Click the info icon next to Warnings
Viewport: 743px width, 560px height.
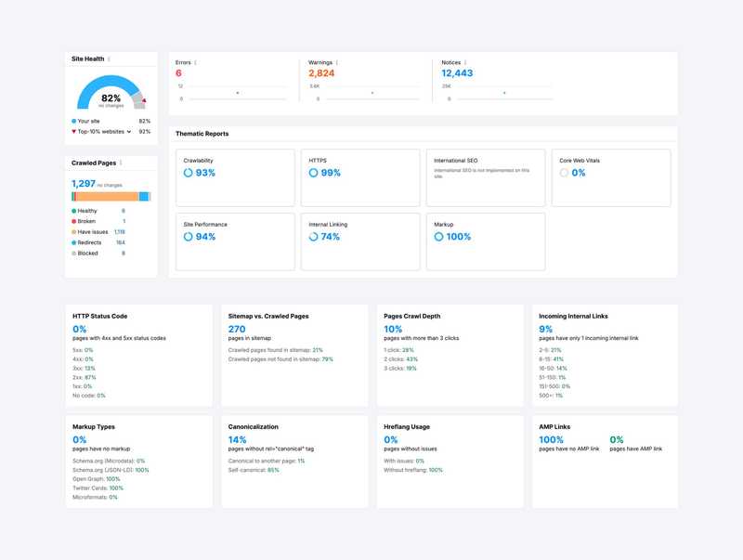336,62
